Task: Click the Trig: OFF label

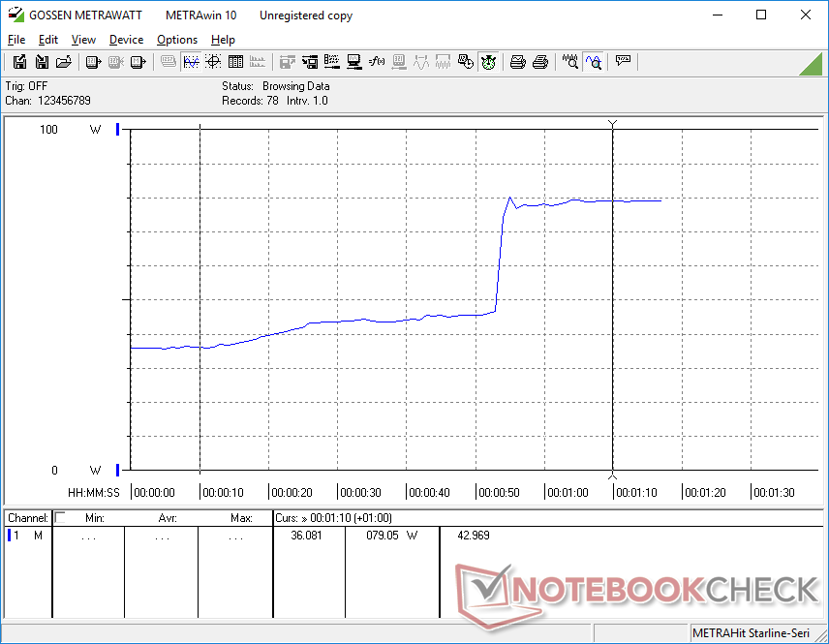Action: click(26, 85)
